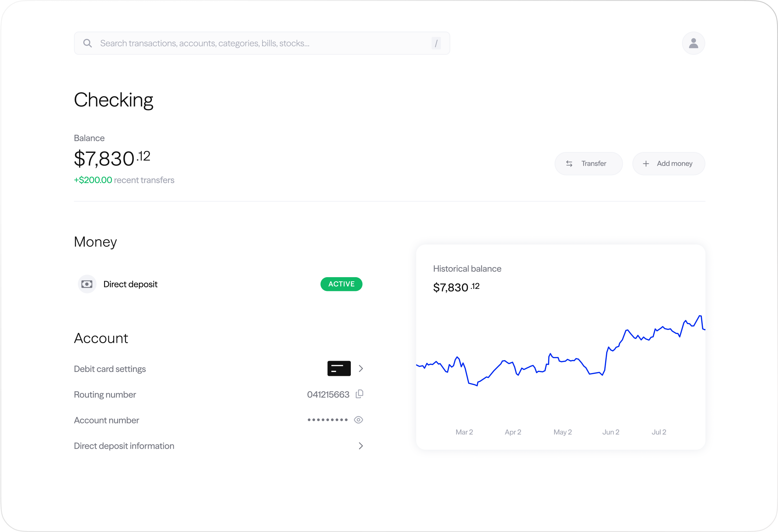Expand Debit card settings chevron
This screenshot has height=532, width=778.
point(361,368)
